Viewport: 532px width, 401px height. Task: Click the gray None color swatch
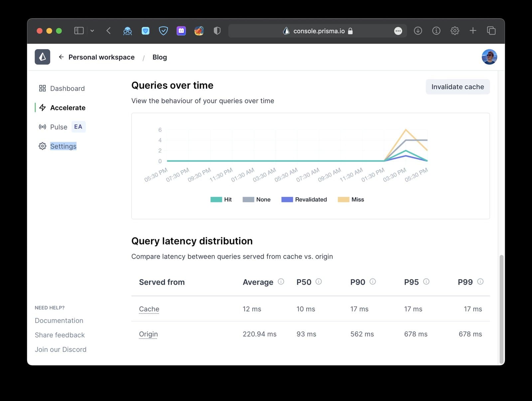point(248,199)
